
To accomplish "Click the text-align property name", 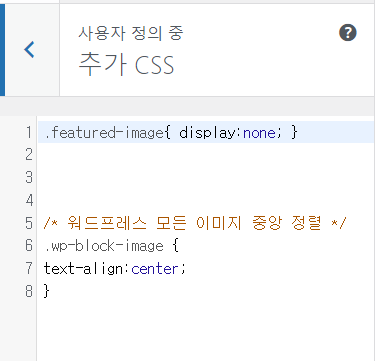I will click(x=85, y=268).
